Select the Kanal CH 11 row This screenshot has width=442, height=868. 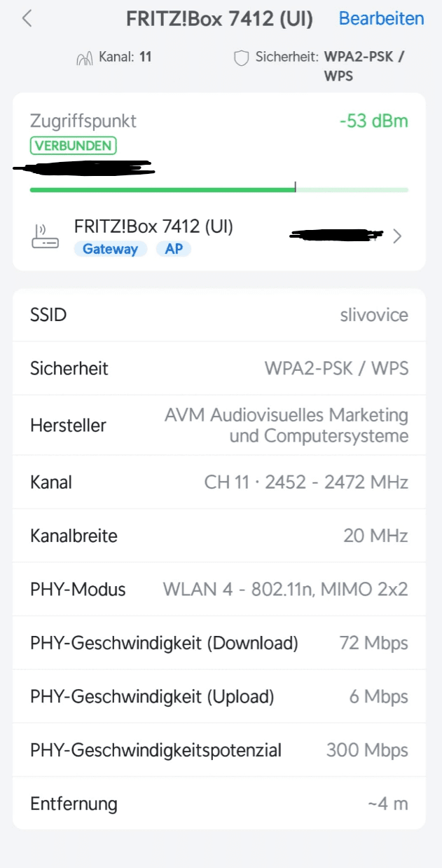tap(219, 482)
